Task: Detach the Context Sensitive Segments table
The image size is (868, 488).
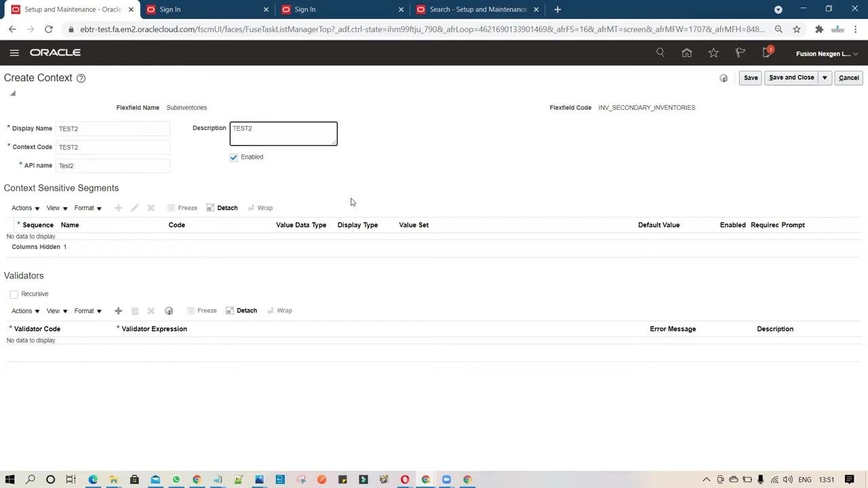Action: 222,208
